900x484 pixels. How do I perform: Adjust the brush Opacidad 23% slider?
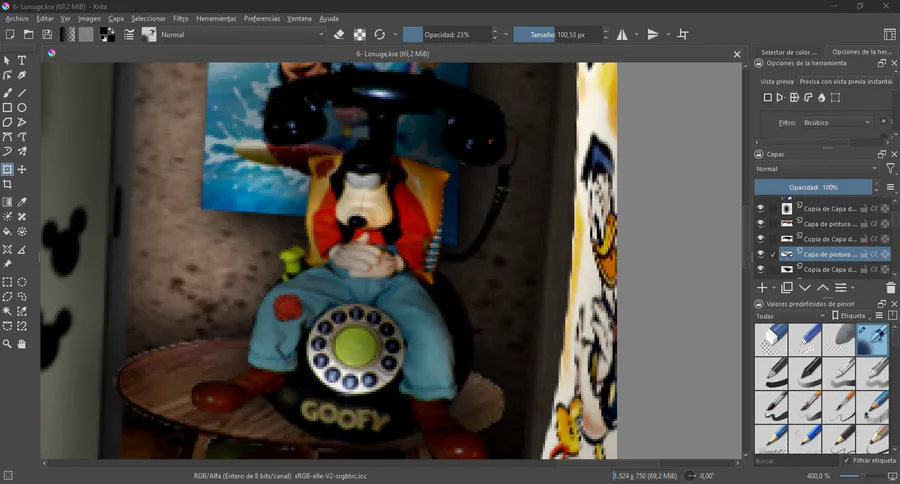coord(447,34)
